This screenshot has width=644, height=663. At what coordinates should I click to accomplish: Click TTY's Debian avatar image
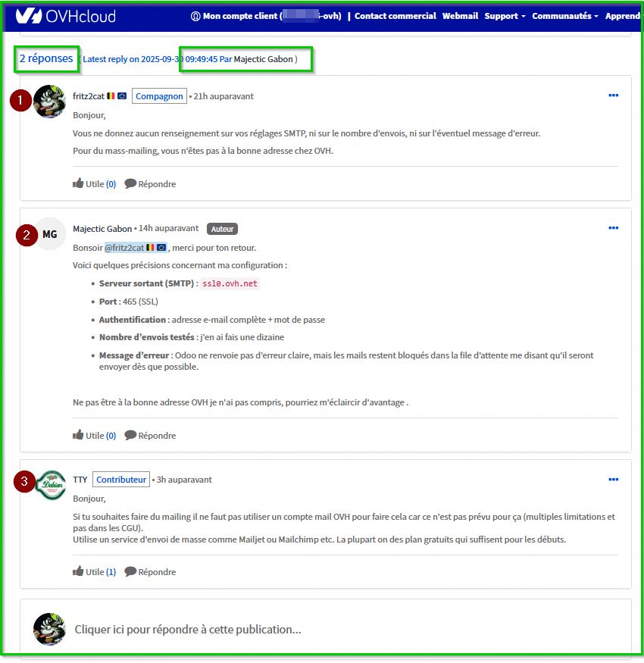tap(50, 486)
